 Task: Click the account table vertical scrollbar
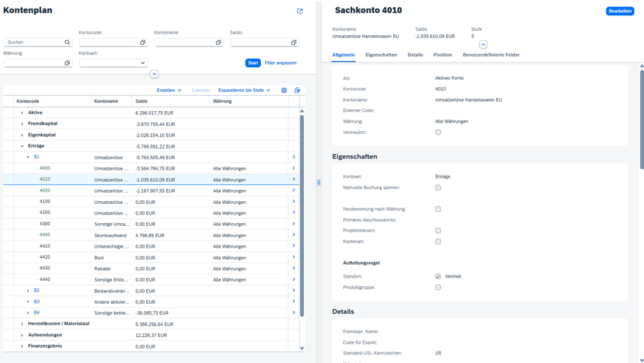(302, 215)
